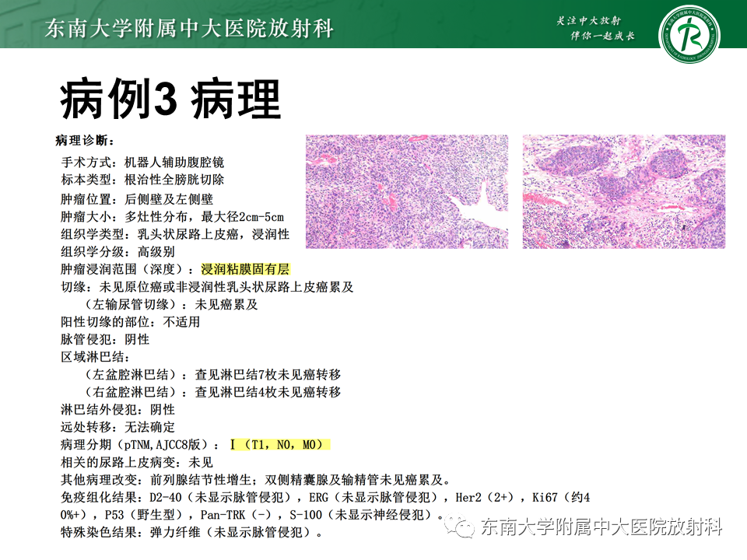The height and width of the screenshot is (560, 747).
Task: Click the line '特殊染色结果:弹力纤维'
Action: (192, 532)
